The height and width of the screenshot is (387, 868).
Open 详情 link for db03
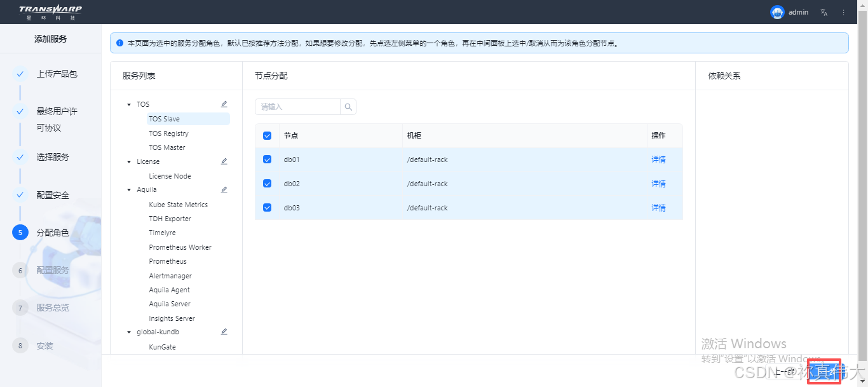658,208
